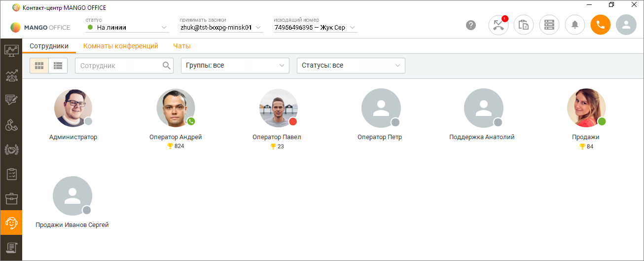The height and width of the screenshot is (261, 644).
Task: Expand the 'Статусы: все' filter
Action: (x=351, y=66)
